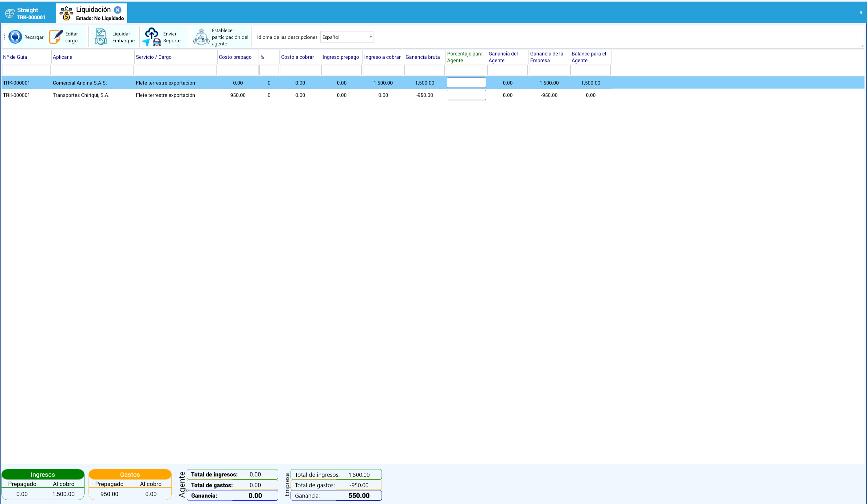This screenshot has height=504, width=867.
Task: Click Establecer participación del agente label
Action: pyautogui.click(x=230, y=37)
